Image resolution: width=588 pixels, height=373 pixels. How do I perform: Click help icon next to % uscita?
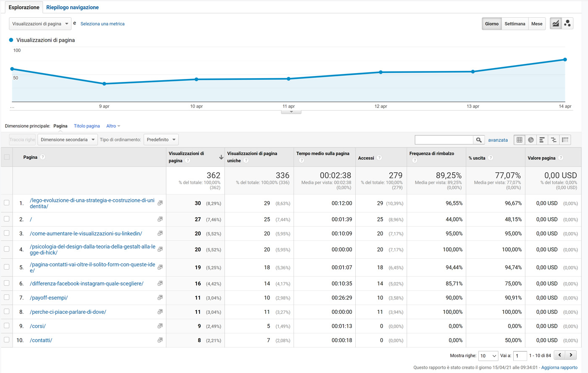click(491, 158)
